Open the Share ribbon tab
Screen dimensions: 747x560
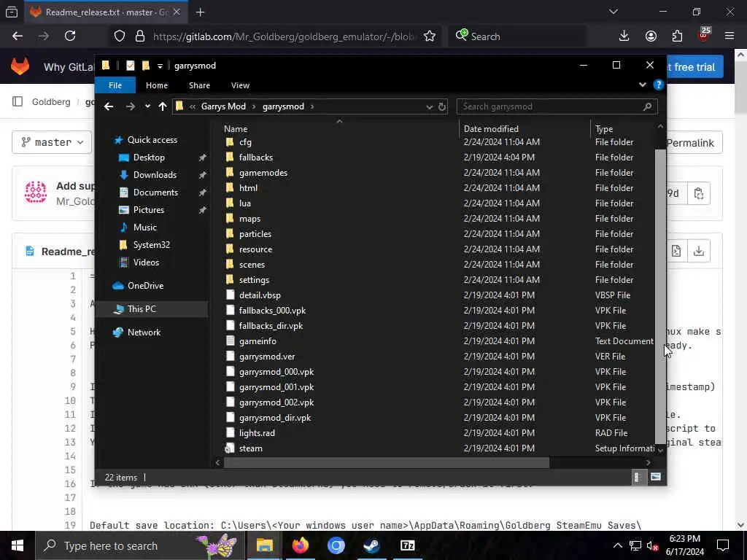(x=199, y=85)
